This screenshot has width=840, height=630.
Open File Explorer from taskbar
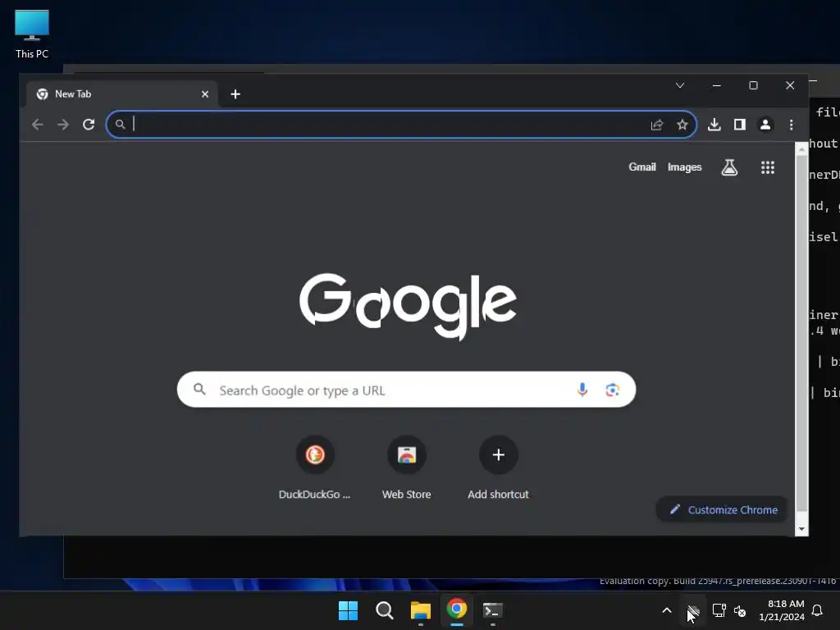pos(421,610)
